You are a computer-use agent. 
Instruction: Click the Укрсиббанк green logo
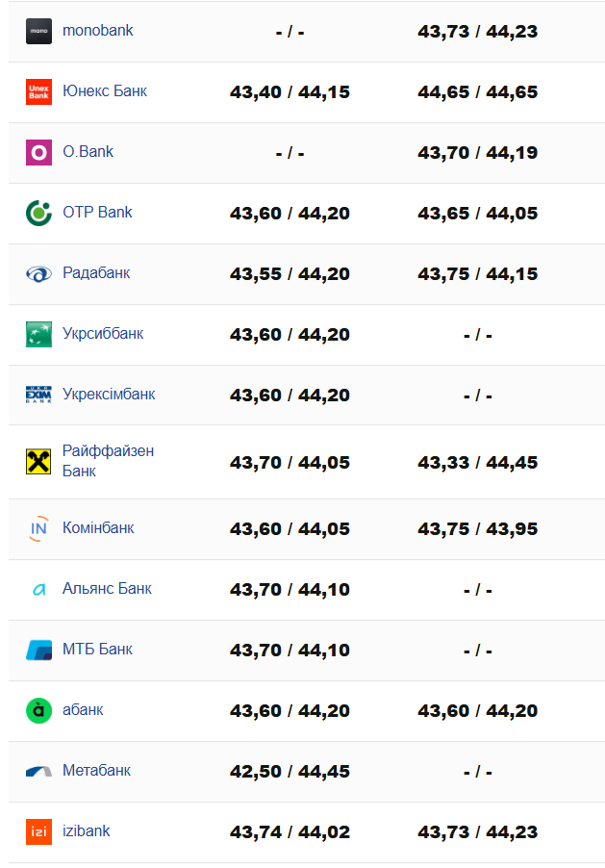tap(38, 334)
